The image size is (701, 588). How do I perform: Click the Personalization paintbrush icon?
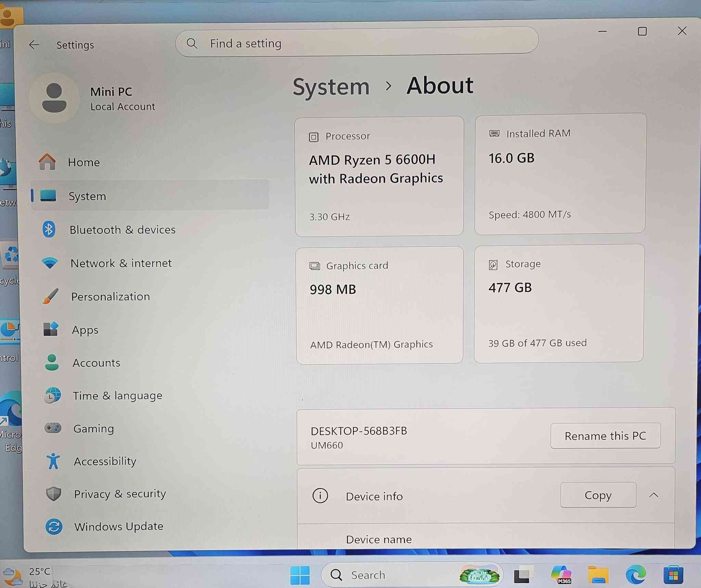[50, 296]
